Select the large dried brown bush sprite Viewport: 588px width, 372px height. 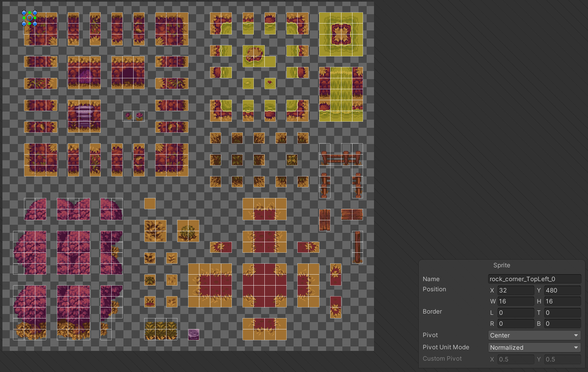pyautogui.click(x=155, y=231)
